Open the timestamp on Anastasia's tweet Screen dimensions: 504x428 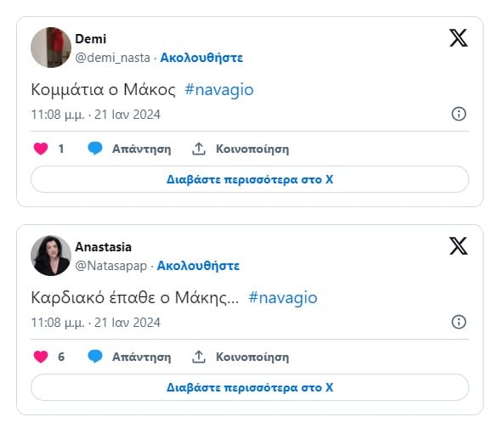(x=95, y=323)
